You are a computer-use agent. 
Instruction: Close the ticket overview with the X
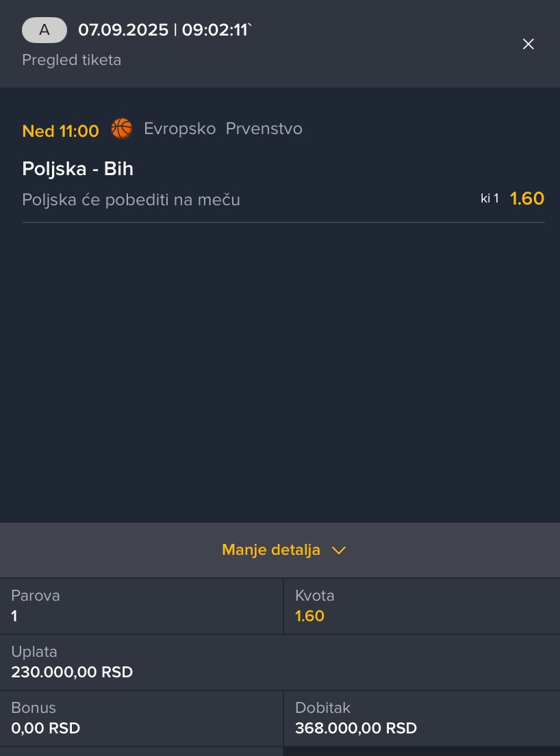pyautogui.click(x=528, y=44)
